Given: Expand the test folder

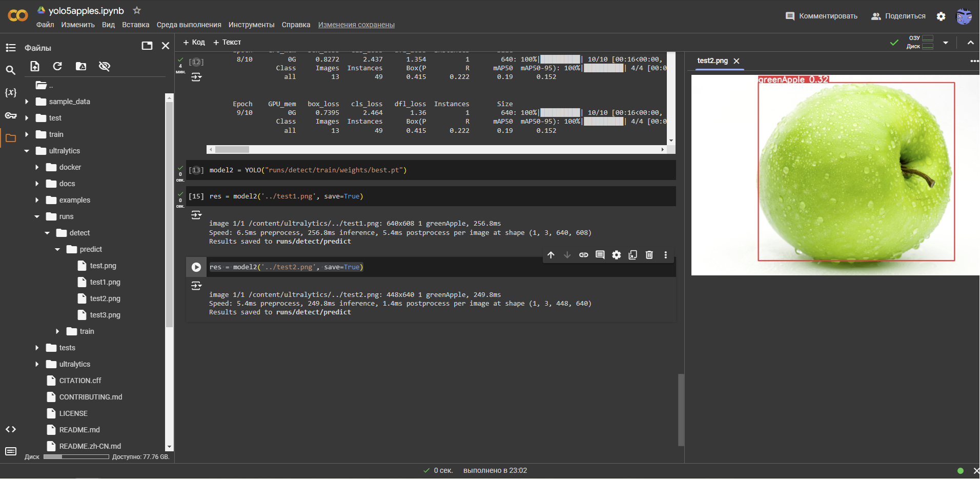Looking at the screenshot, I should [27, 118].
